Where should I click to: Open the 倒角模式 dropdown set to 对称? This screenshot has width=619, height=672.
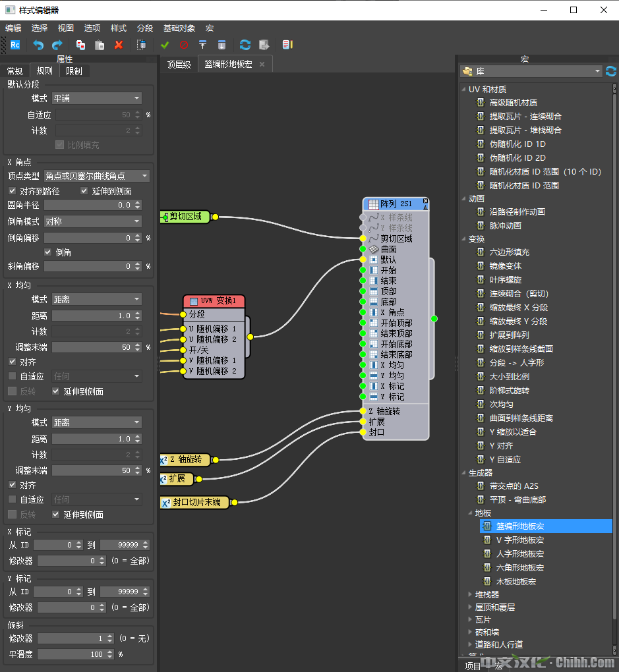point(93,221)
